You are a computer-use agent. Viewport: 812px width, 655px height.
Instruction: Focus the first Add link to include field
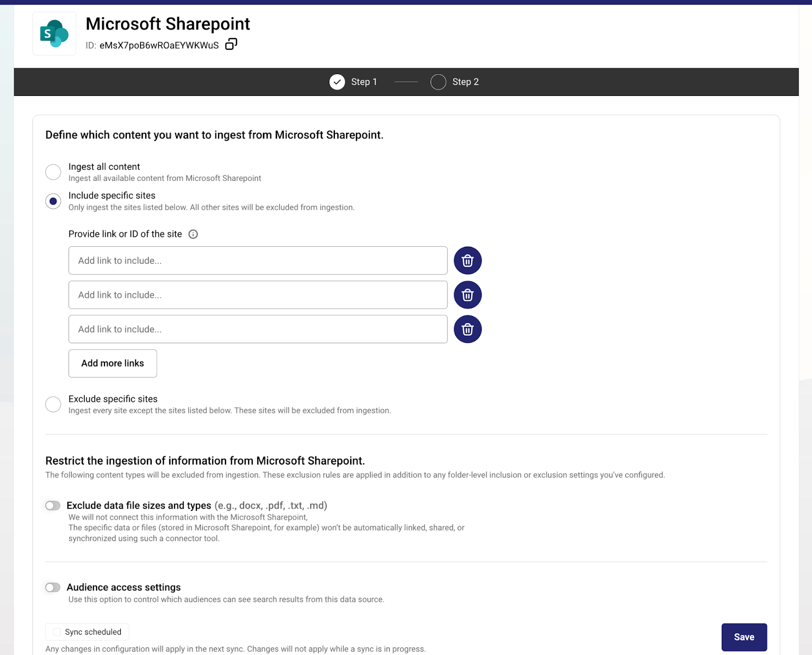[x=258, y=260]
